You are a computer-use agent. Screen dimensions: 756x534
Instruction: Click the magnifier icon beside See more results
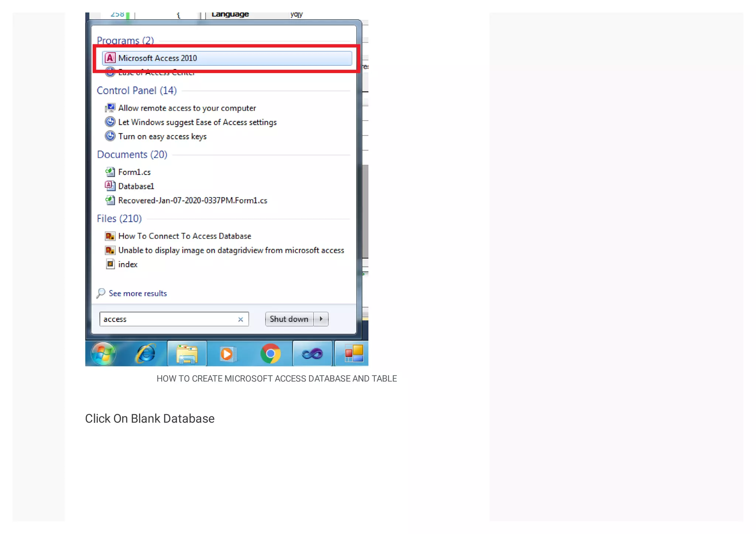pos(101,293)
